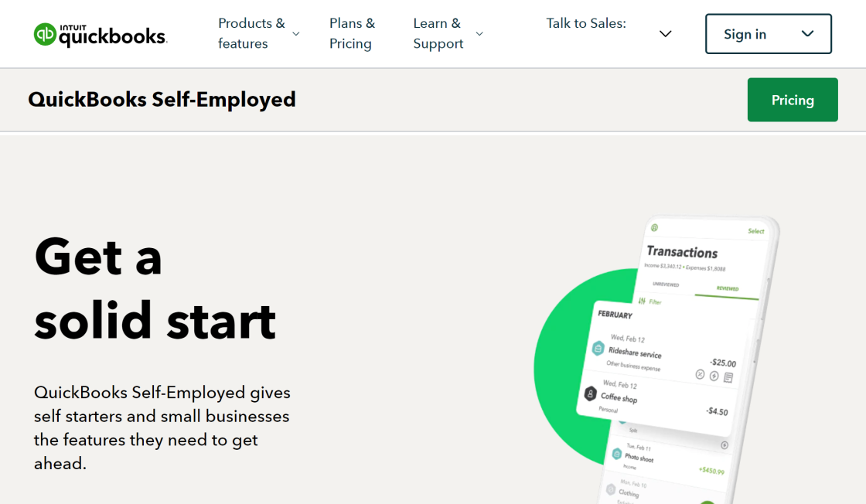Click the Filter sliders icon in phone mockup
Image resolution: width=866 pixels, height=504 pixels.
642,301
